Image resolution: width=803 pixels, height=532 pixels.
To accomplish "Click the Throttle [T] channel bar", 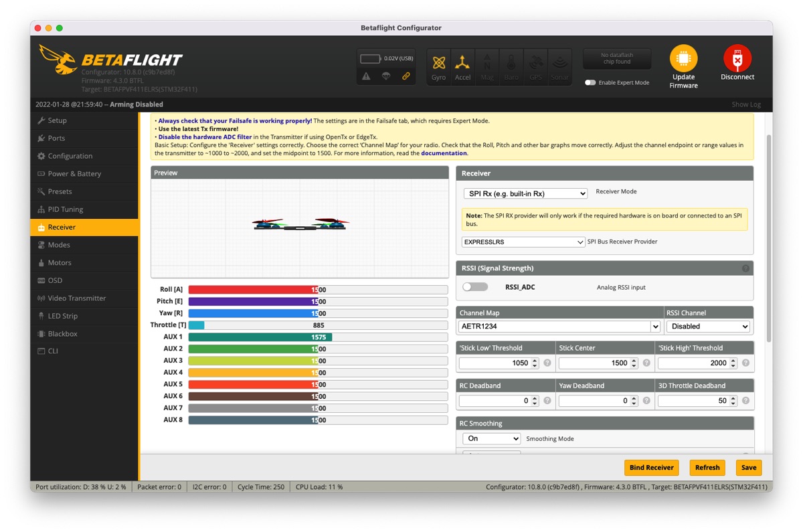I will pos(318,325).
